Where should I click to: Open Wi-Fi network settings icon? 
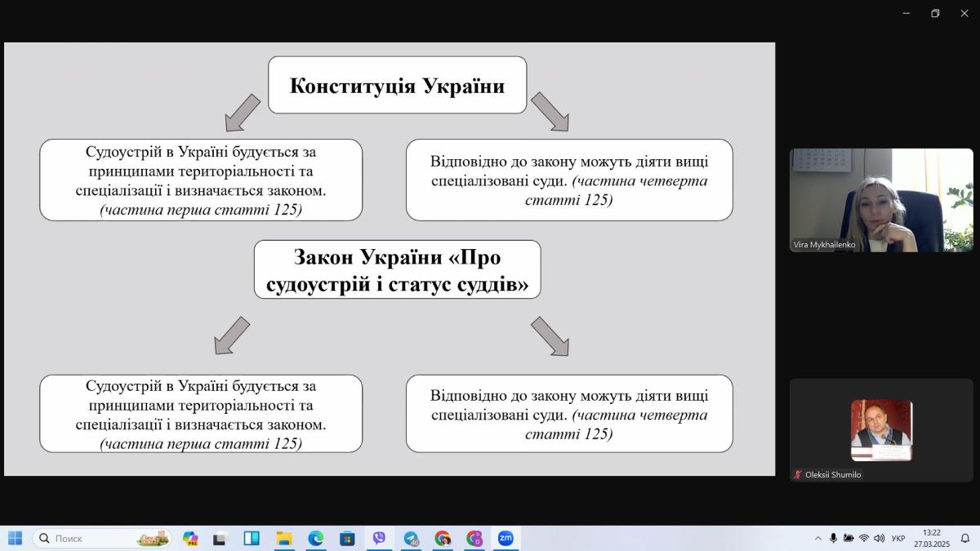coord(864,538)
